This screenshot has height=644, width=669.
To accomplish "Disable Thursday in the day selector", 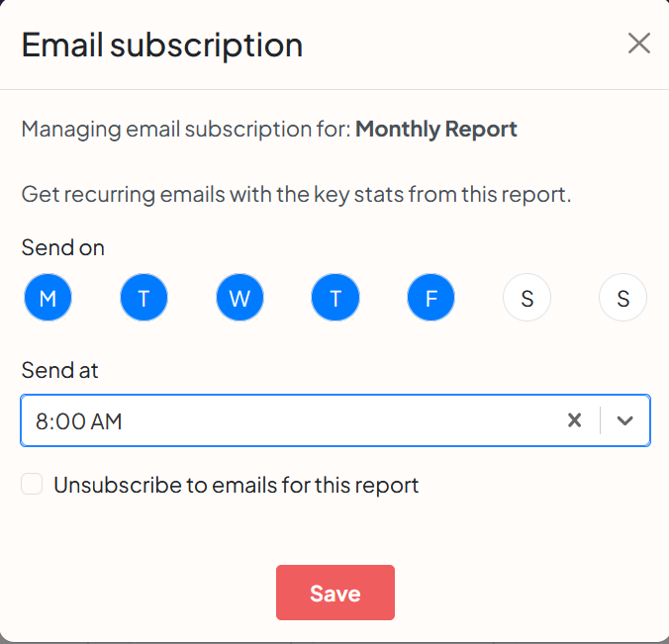I will pyautogui.click(x=335, y=298).
